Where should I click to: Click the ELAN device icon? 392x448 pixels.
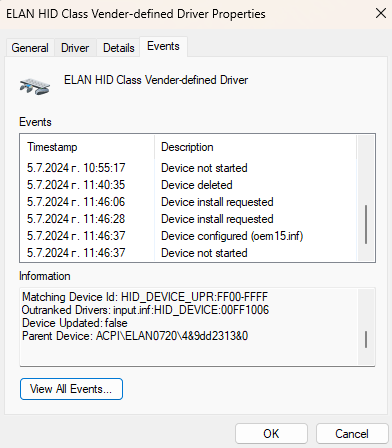pos(35,86)
